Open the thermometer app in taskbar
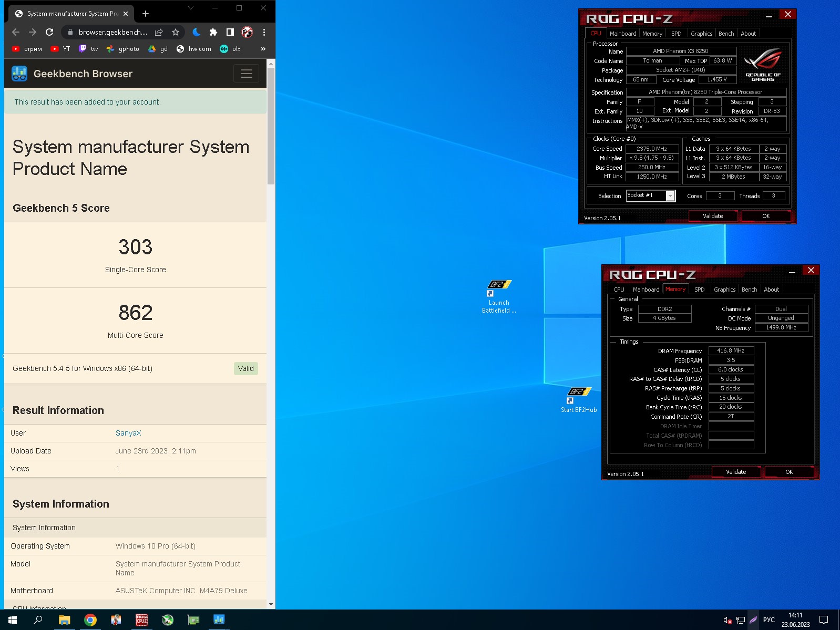 (116, 620)
